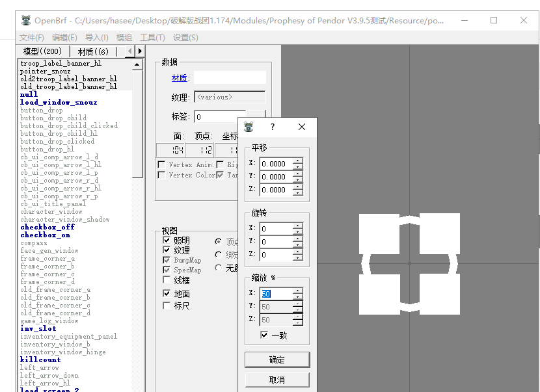This screenshot has height=392, width=540.
Task: Click the 标签 input field
Action: pyautogui.click(x=221, y=117)
